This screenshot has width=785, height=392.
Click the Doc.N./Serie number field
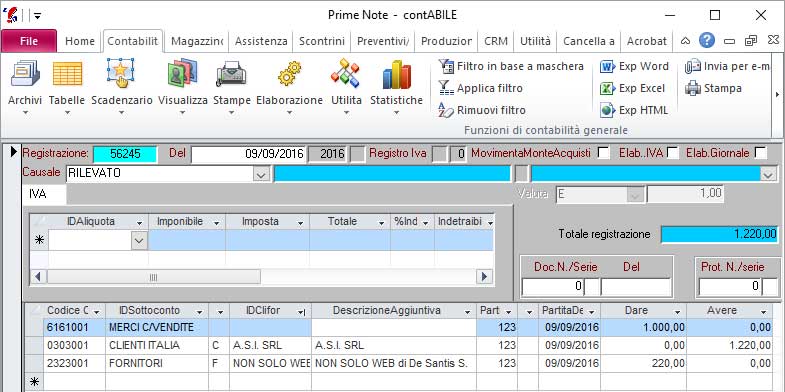pyautogui.click(x=553, y=286)
